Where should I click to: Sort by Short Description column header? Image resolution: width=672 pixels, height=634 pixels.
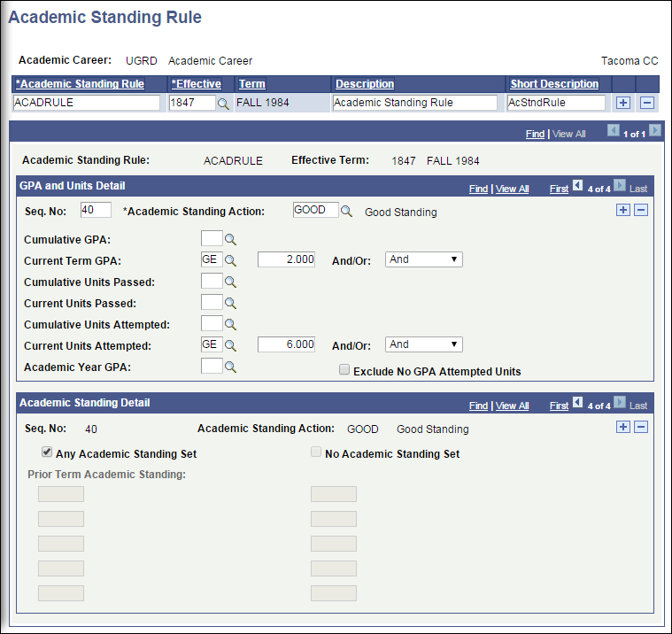[x=554, y=83]
